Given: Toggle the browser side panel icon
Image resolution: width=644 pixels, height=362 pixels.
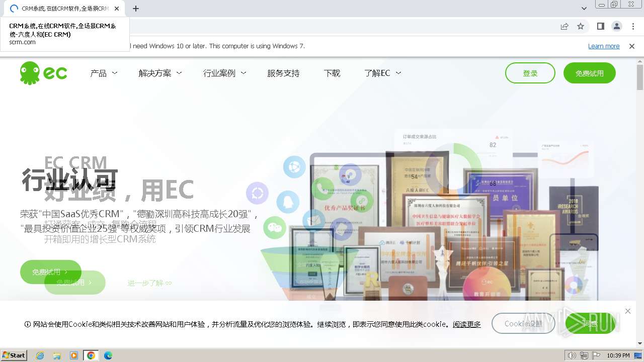Looking at the screenshot, I should [x=600, y=26].
